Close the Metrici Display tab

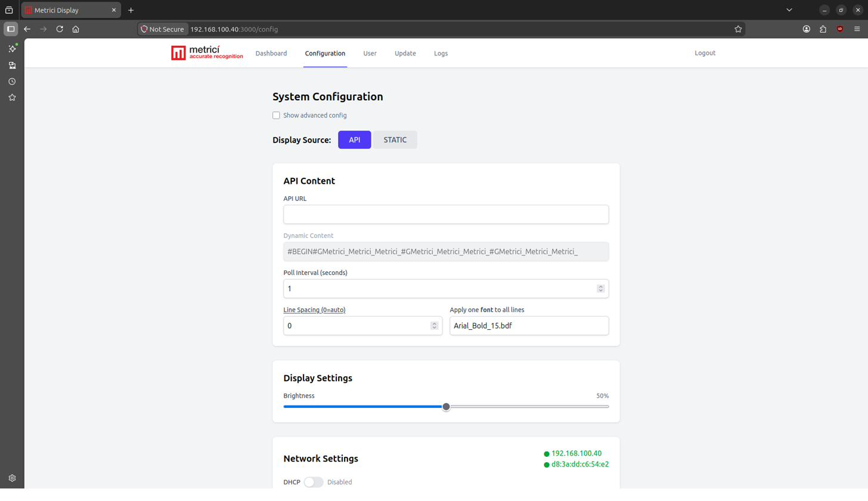click(114, 10)
